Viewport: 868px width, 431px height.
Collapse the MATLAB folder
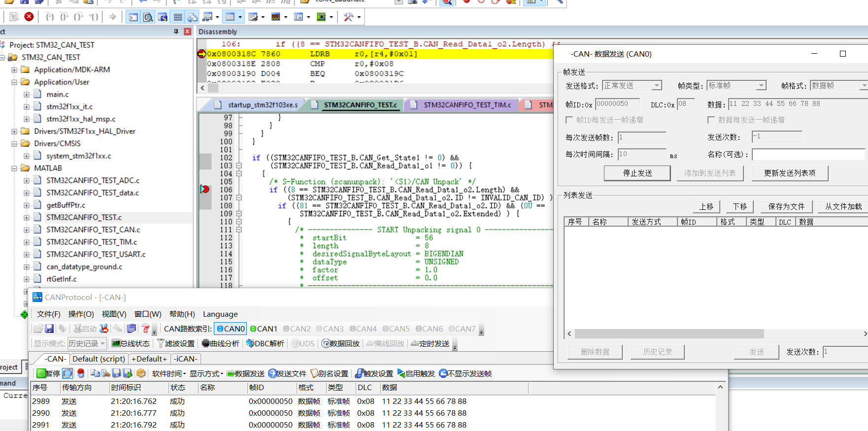click(14, 168)
